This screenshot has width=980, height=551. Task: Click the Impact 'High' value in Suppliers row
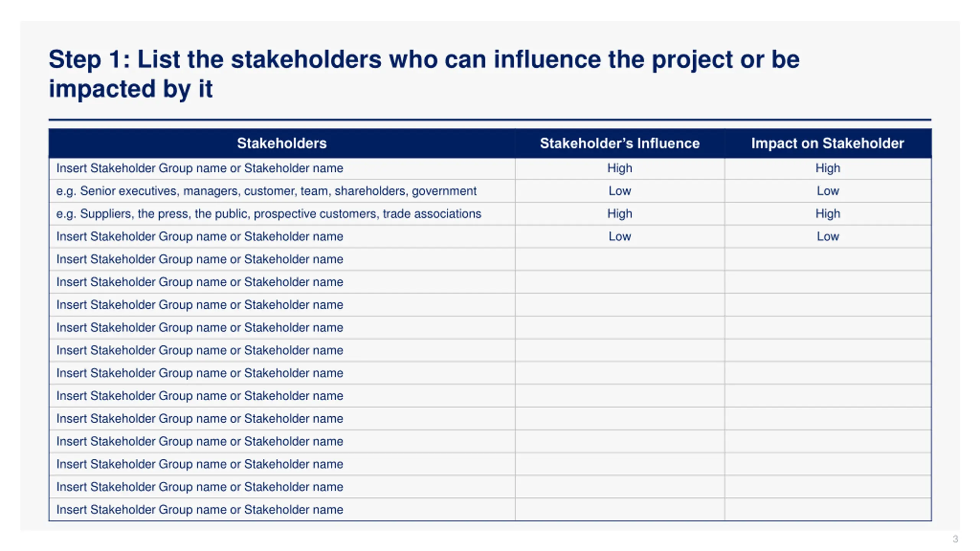pos(828,214)
